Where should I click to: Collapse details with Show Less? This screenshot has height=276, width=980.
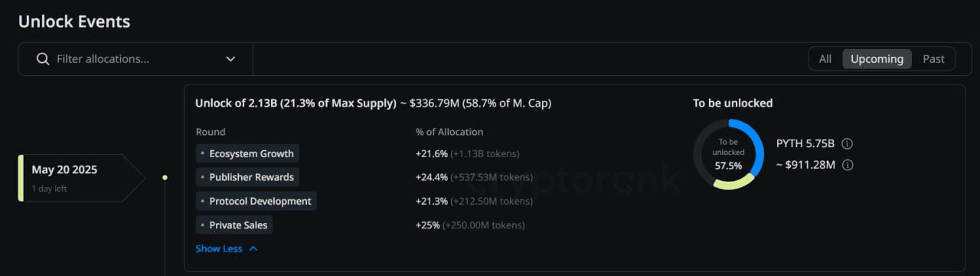(219, 248)
